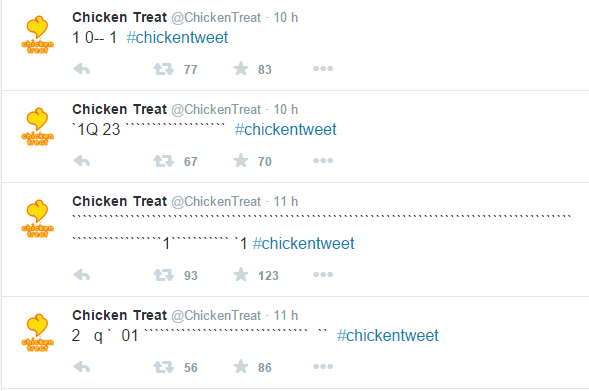589x391 pixels.
Task: Retweet the tweet with 67 retweets
Action: pyautogui.click(x=163, y=161)
